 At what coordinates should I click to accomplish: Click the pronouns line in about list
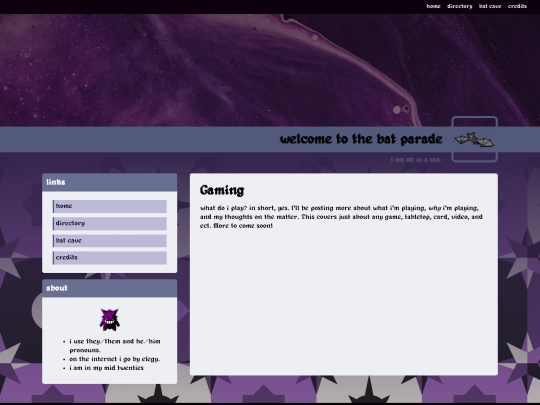coord(115,346)
